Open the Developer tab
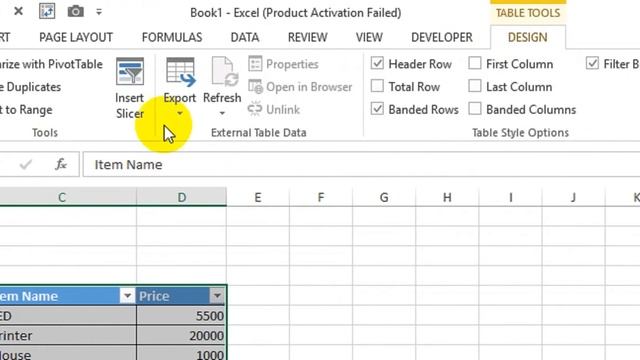The width and height of the screenshot is (640, 360). [x=442, y=38]
